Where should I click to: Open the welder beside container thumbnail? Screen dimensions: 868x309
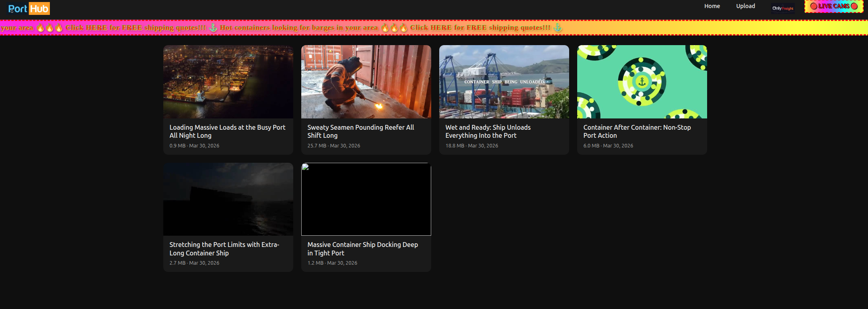coord(366,82)
